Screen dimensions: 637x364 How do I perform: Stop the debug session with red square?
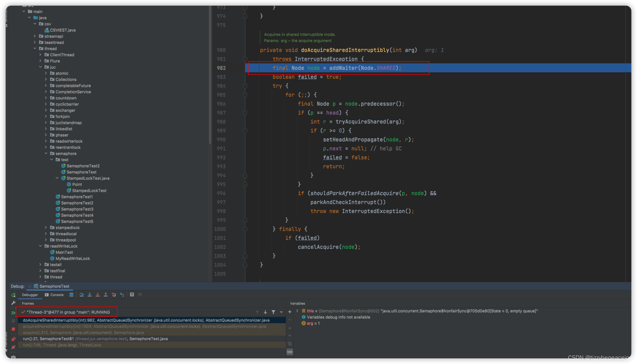13,329
